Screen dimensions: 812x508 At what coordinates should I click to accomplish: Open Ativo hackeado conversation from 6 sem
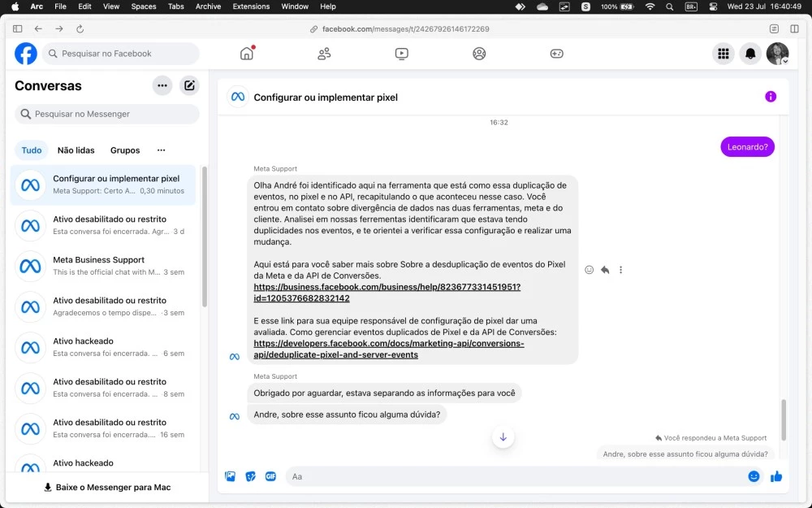[103, 347]
